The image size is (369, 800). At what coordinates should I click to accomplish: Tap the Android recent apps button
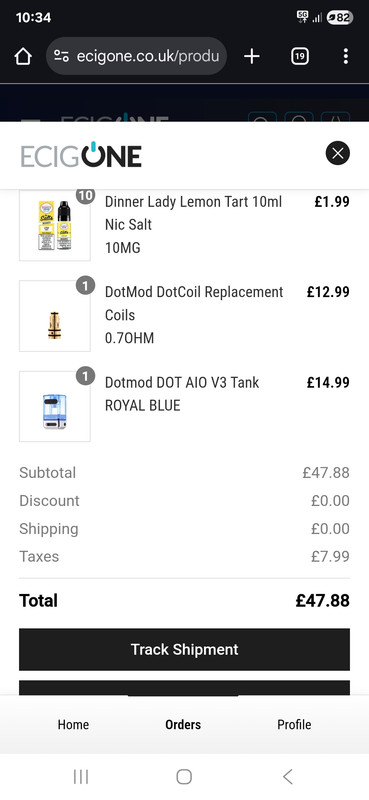point(81,777)
